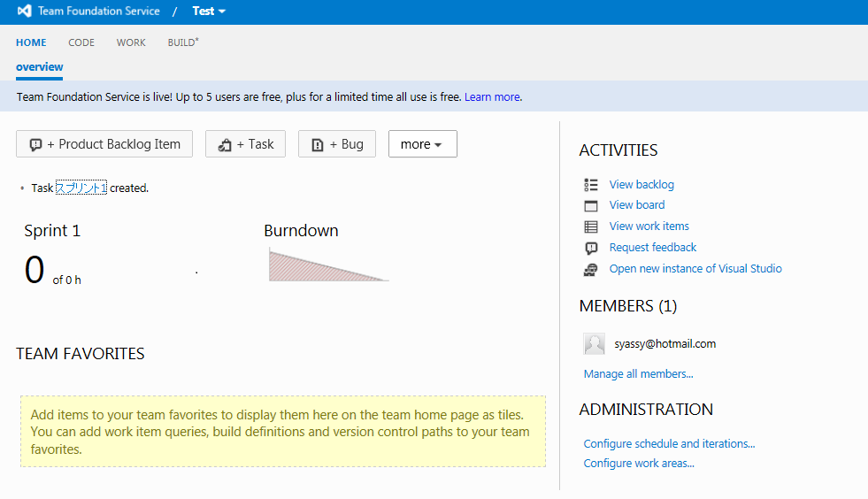868x499 pixels.
Task: Open the Team Foundation Service home link
Action: point(98,12)
